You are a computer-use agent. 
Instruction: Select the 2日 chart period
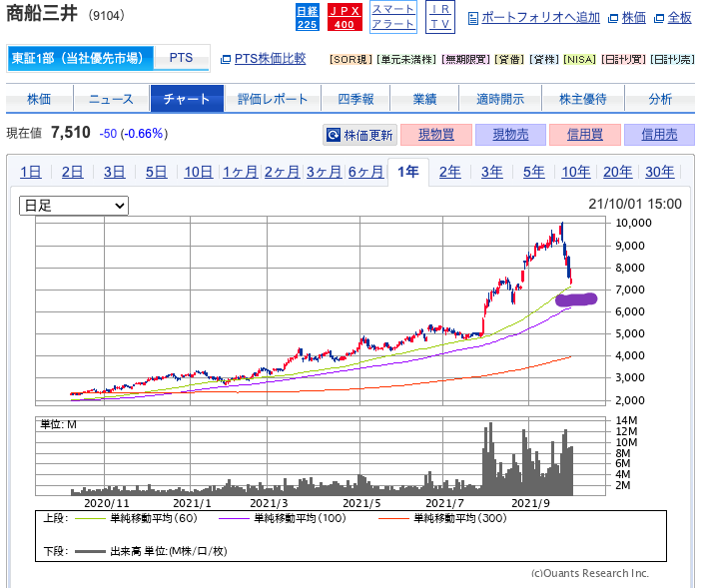(x=73, y=172)
